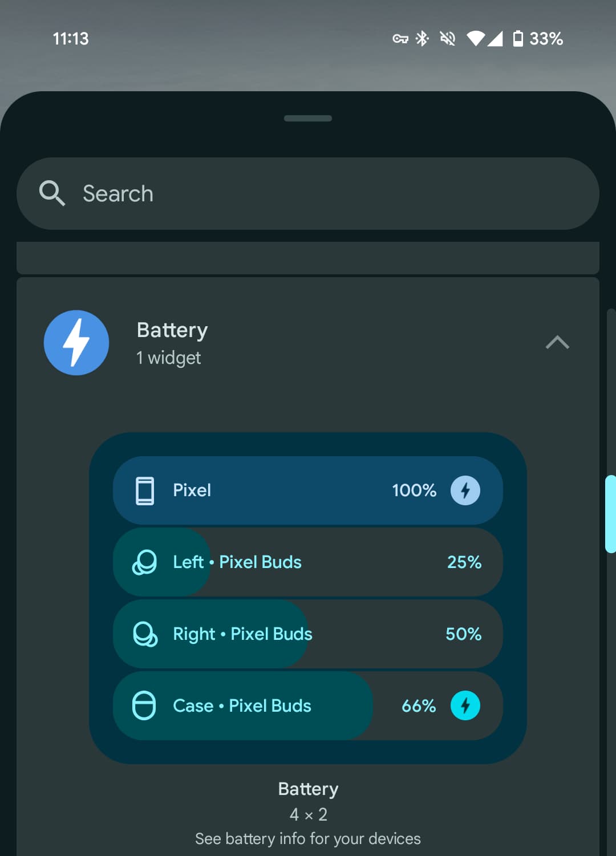Collapse the Battery widget section chevron
The height and width of the screenshot is (856, 616).
point(557,342)
